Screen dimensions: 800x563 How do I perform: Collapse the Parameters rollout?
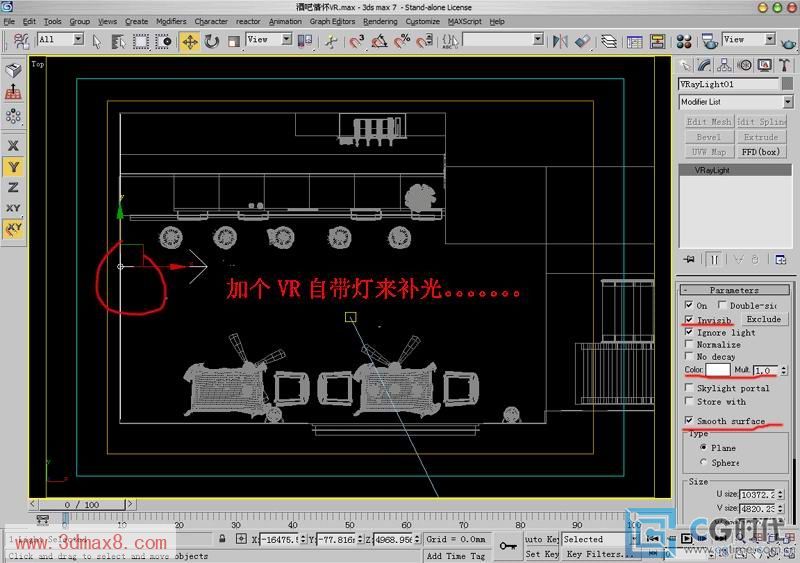[x=734, y=290]
